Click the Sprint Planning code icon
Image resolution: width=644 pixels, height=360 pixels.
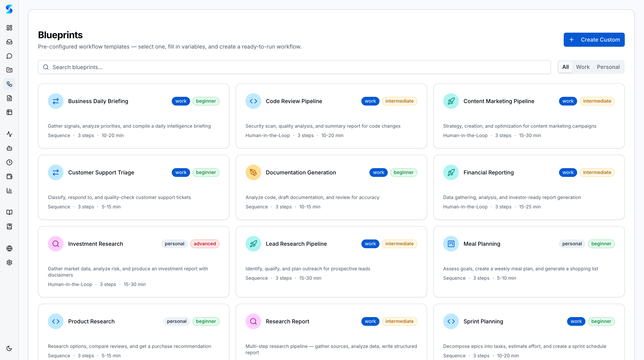[x=451, y=321]
